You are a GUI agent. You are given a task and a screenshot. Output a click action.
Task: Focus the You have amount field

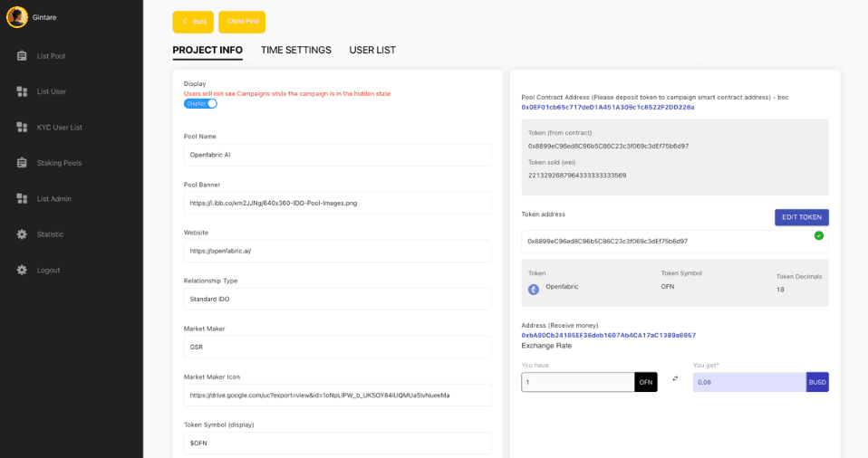[x=577, y=382]
